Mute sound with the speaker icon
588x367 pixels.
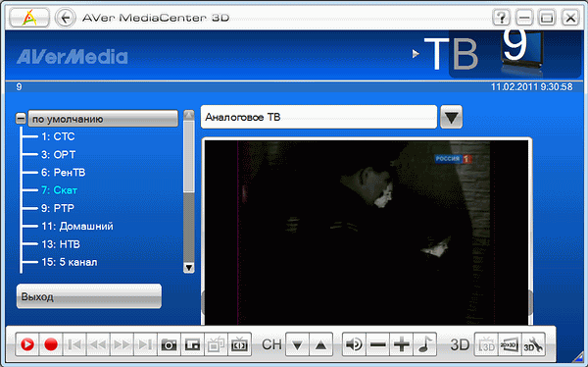tap(355, 344)
